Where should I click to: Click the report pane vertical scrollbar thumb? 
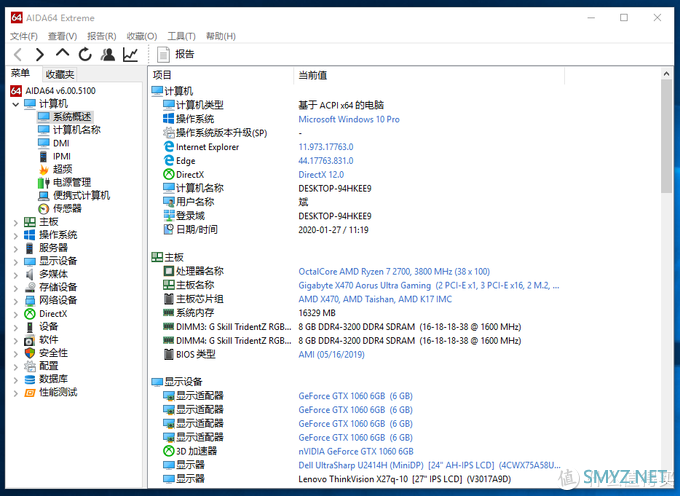pyautogui.click(x=667, y=137)
